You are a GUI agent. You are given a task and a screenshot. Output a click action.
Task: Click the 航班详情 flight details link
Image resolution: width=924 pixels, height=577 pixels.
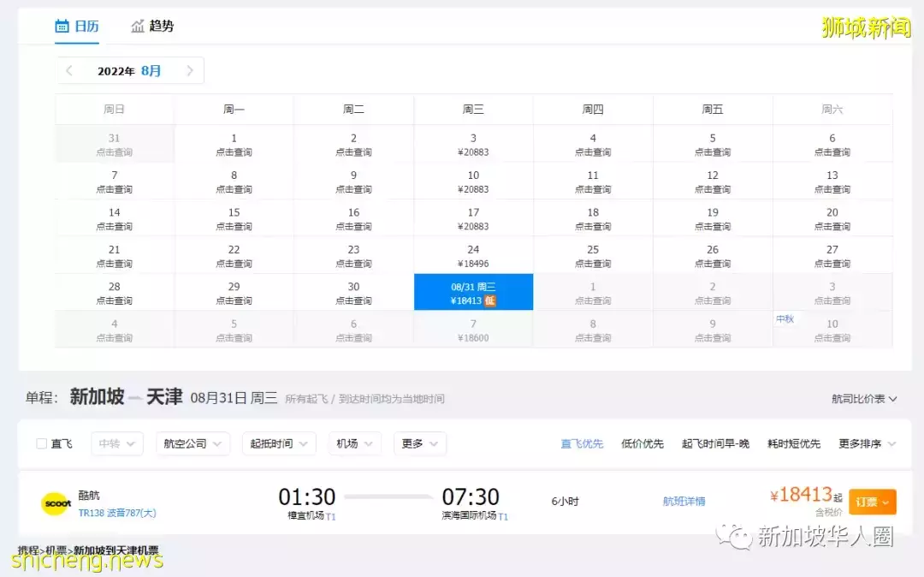(x=684, y=503)
